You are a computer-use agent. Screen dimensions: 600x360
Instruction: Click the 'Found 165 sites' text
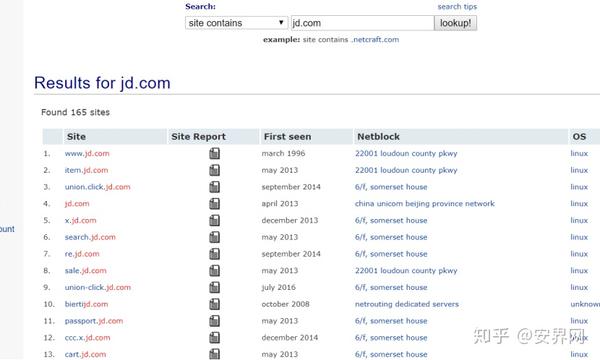pos(75,112)
